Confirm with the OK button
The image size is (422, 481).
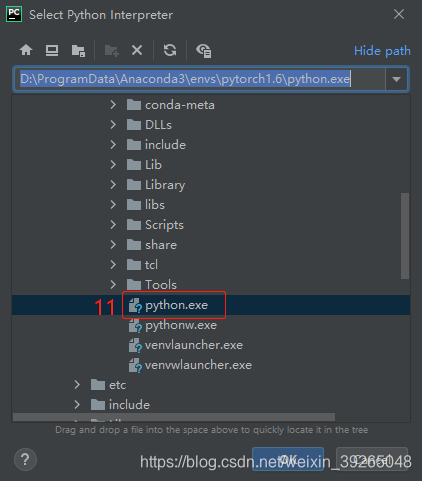(x=288, y=459)
